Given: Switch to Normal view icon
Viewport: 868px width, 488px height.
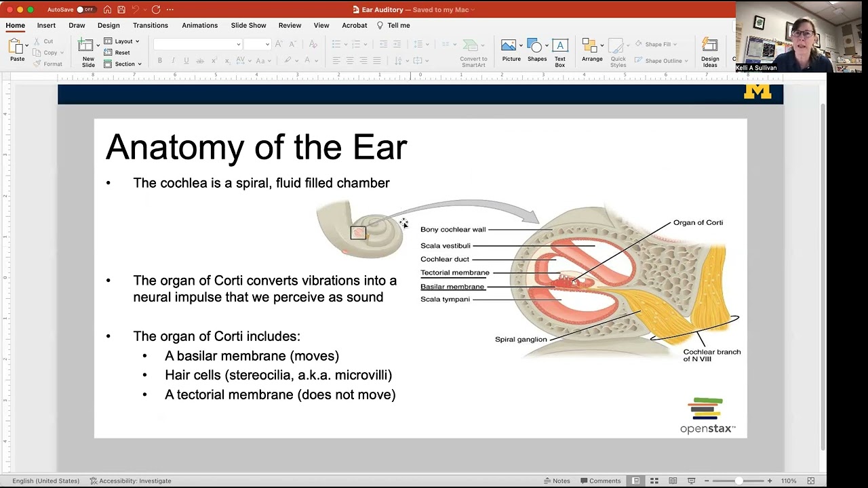Looking at the screenshot, I should click(636, 481).
